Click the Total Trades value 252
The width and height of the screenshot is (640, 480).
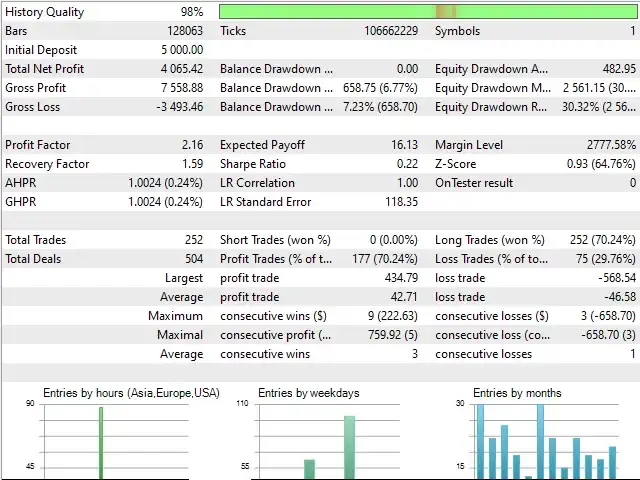coord(194,240)
